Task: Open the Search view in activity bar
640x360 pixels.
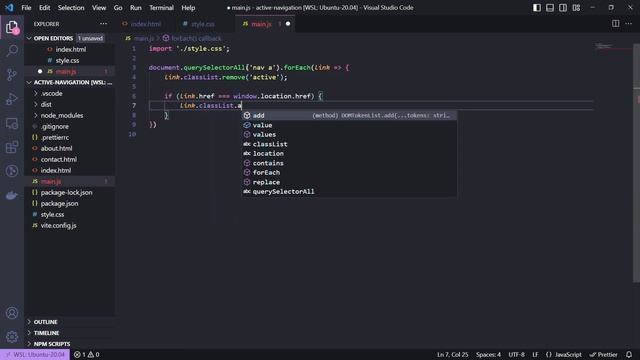Action: (12, 51)
